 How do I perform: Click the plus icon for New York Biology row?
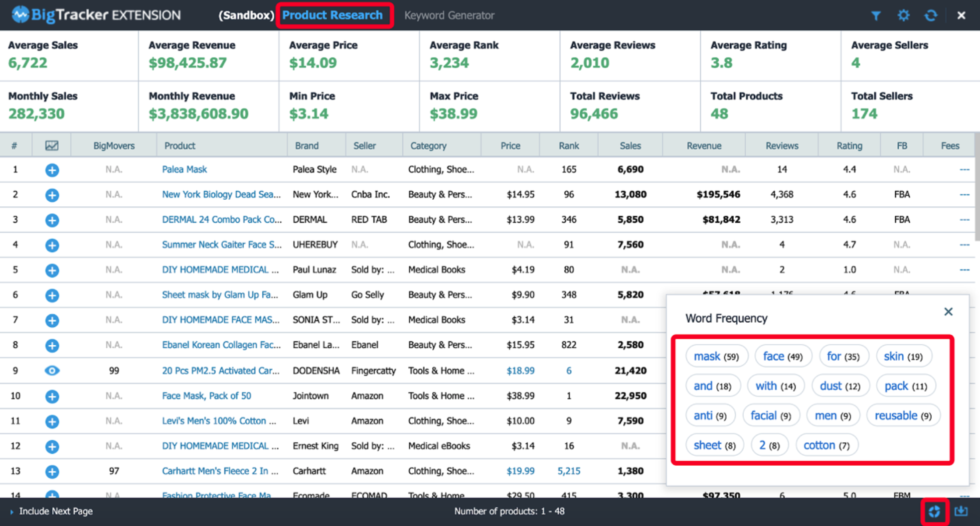[52, 195]
